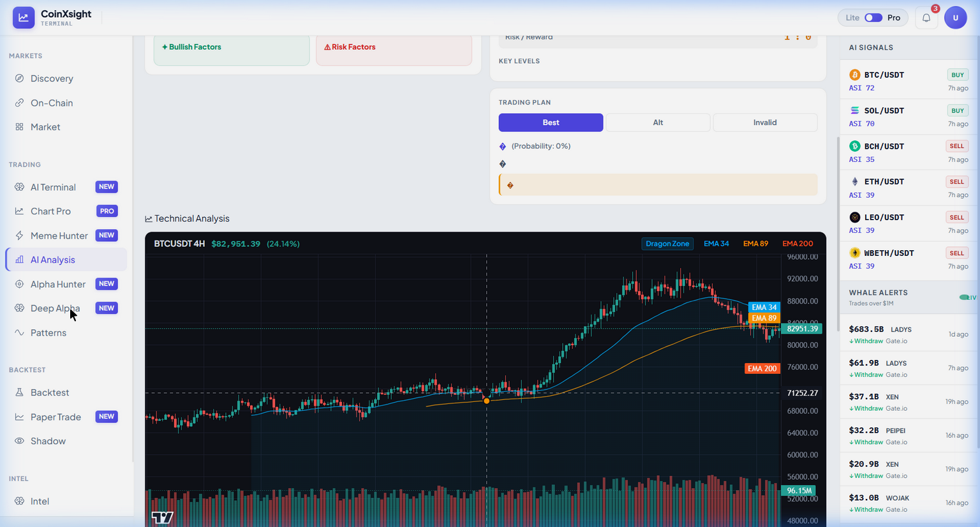
Task: Open the SOL/USDT buy signal
Action: (909, 117)
